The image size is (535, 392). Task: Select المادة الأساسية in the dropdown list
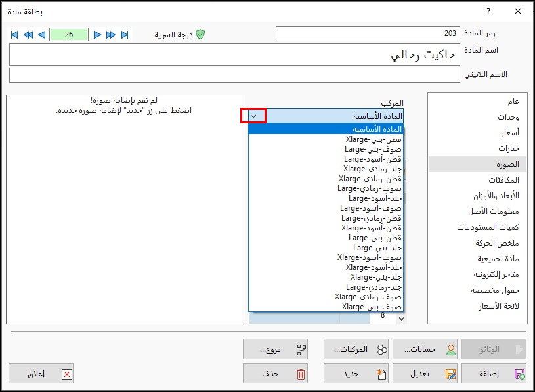[x=326, y=129]
